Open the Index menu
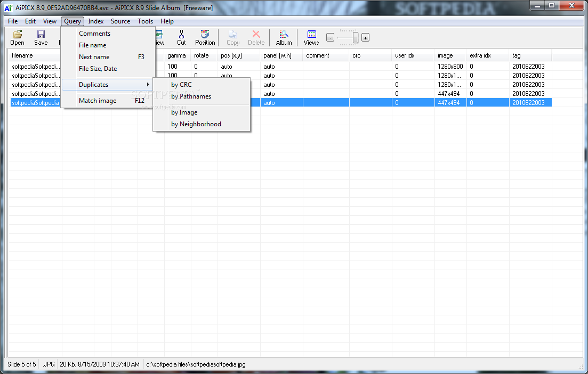This screenshot has width=588, height=374. pyautogui.click(x=96, y=21)
